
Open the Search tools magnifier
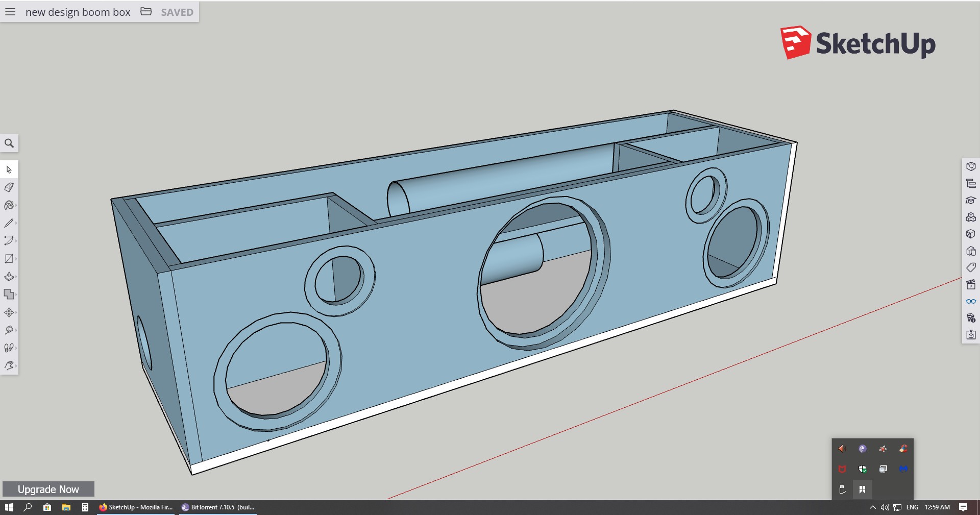pos(9,143)
